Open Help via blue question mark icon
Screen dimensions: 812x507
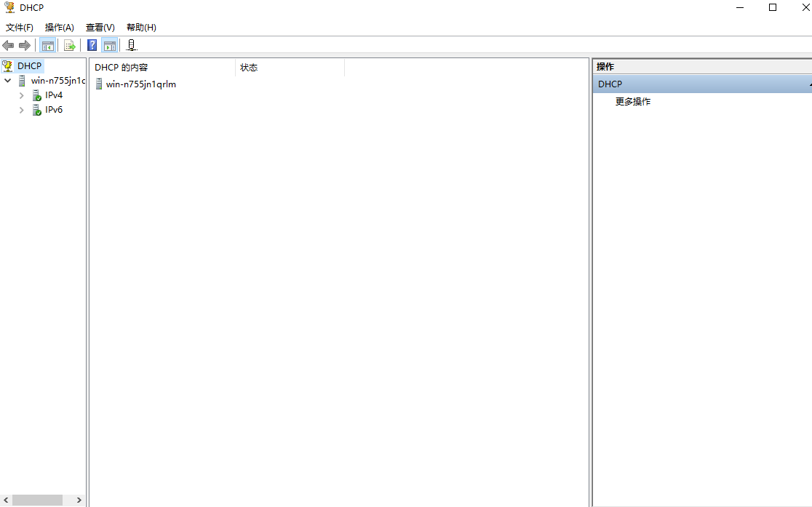pos(92,46)
